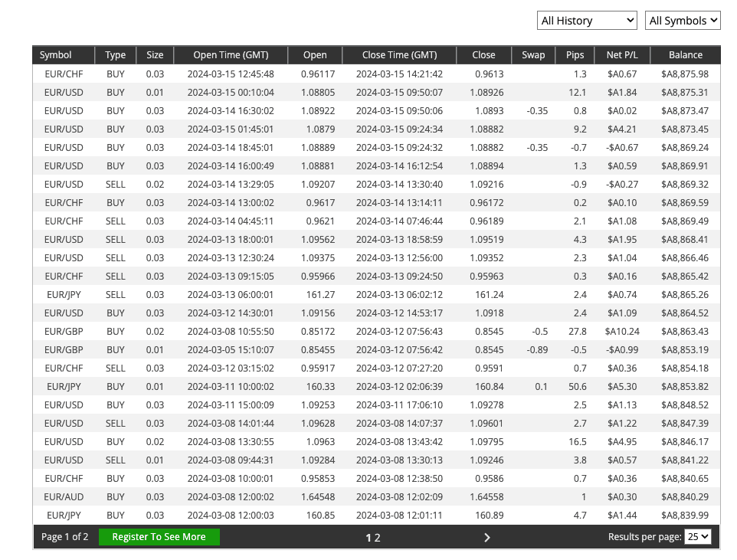Image resolution: width=737 pixels, height=560 pixels.
Task: Sort by Type column header
Action: (x=116, y=55)
